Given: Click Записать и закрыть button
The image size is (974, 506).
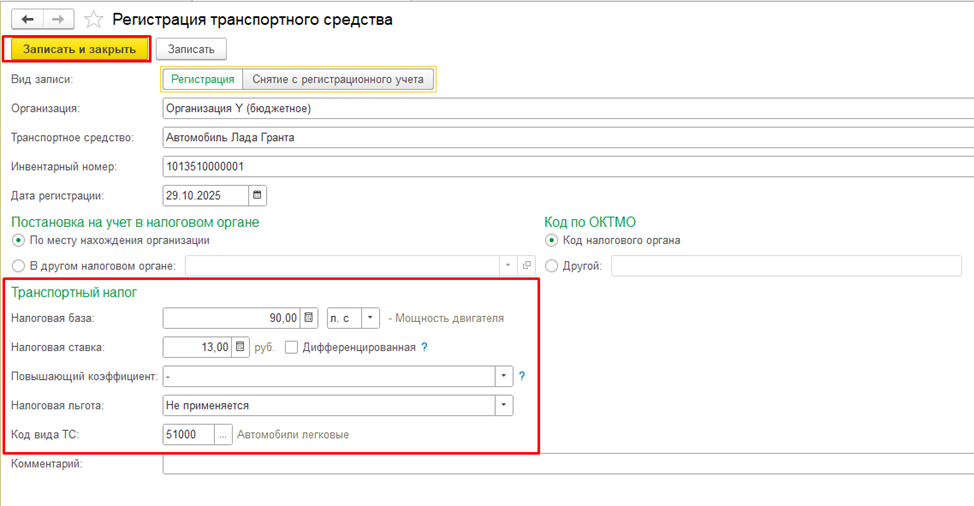Looking at the screenshot, I should click(80, 49).
